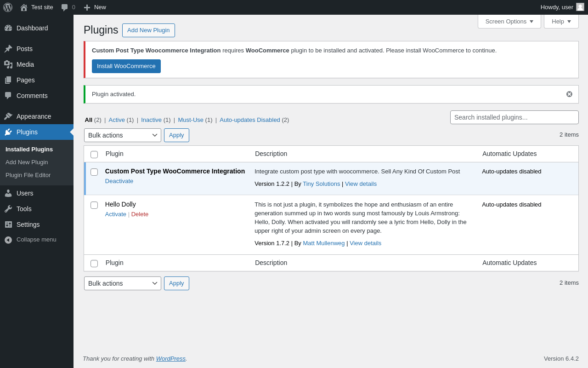
Task: Click the Search installed plugins field
Action: click(x=514, y=117)
